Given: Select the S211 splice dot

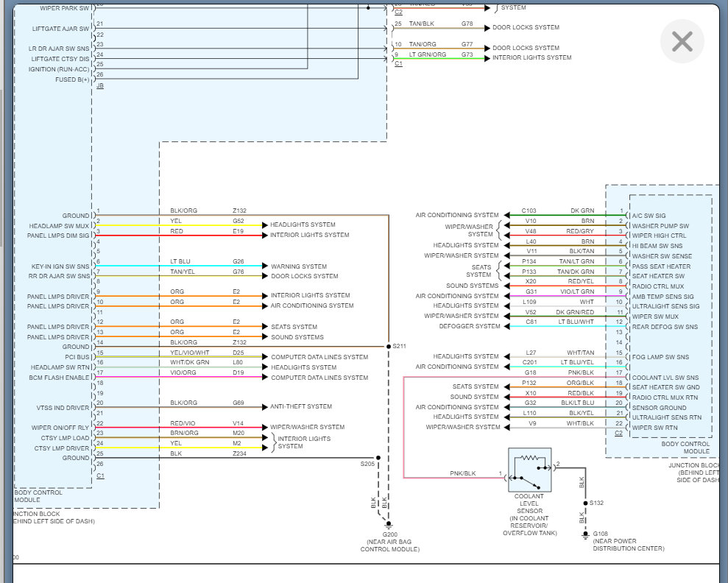Looking at the screenshot, I should [x=389, y=346].
